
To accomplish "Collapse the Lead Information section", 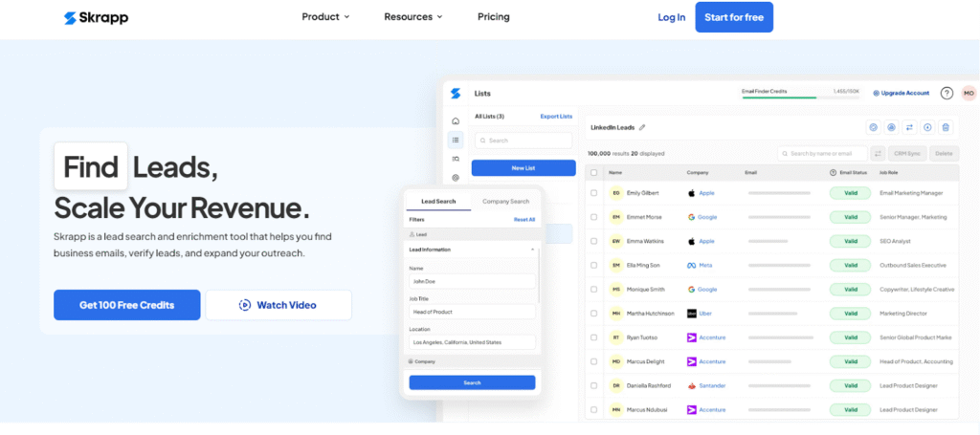I will tap(532, 250).
